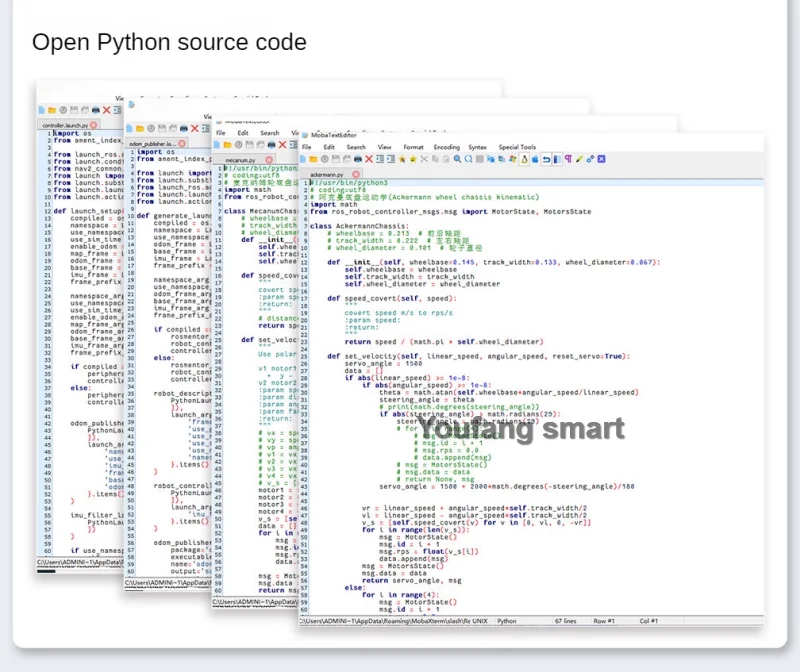800x672 pixels.
Task: Click the second yellow star bookmark icon
Action: (413, 159)
